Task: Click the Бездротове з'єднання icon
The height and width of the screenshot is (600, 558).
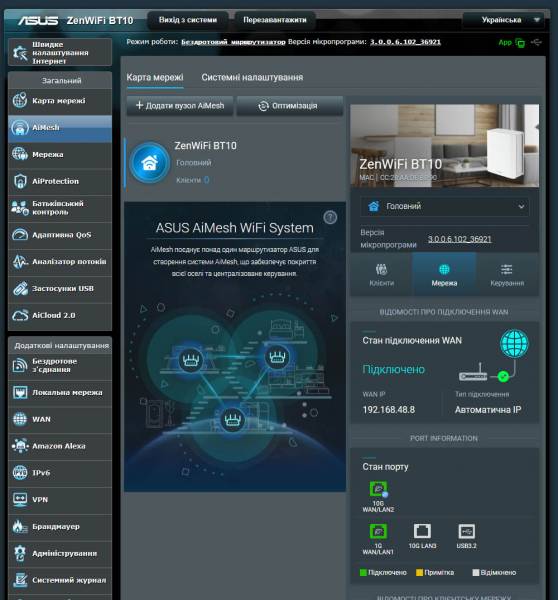Action: click(20, 365)
